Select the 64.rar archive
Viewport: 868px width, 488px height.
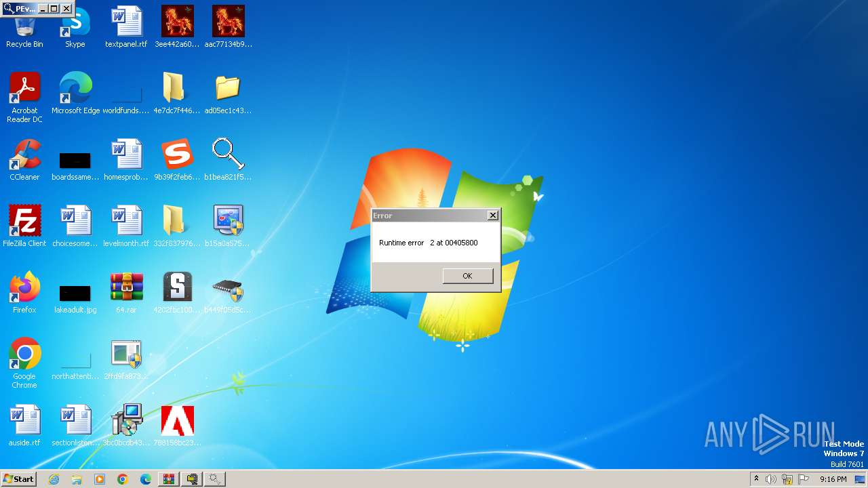click(x=126, y=293)
